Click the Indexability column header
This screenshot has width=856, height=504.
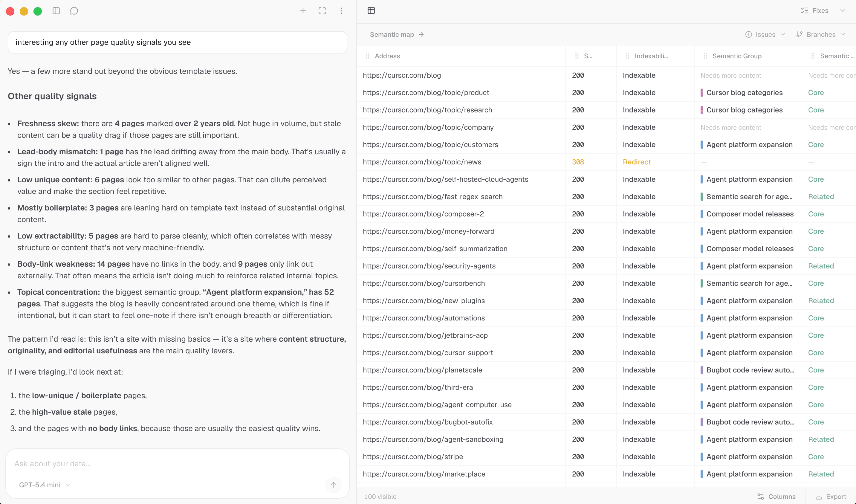pos(651,56)
